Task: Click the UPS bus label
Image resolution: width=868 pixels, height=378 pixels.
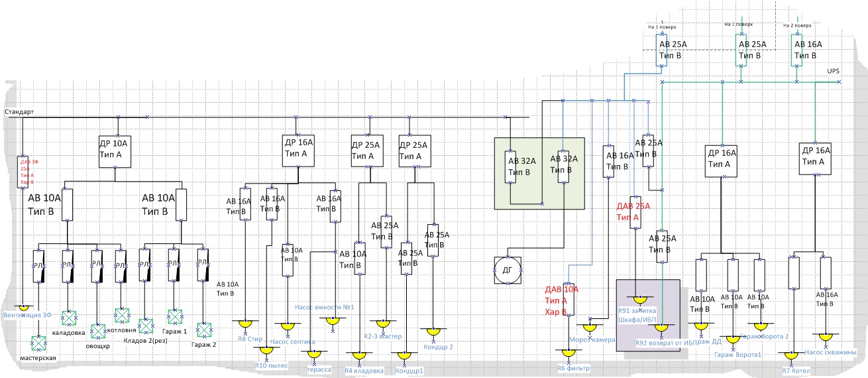Action: point(833,70)
